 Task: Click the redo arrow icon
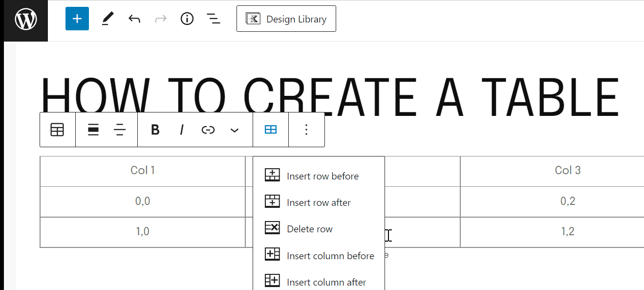[160, 19]
